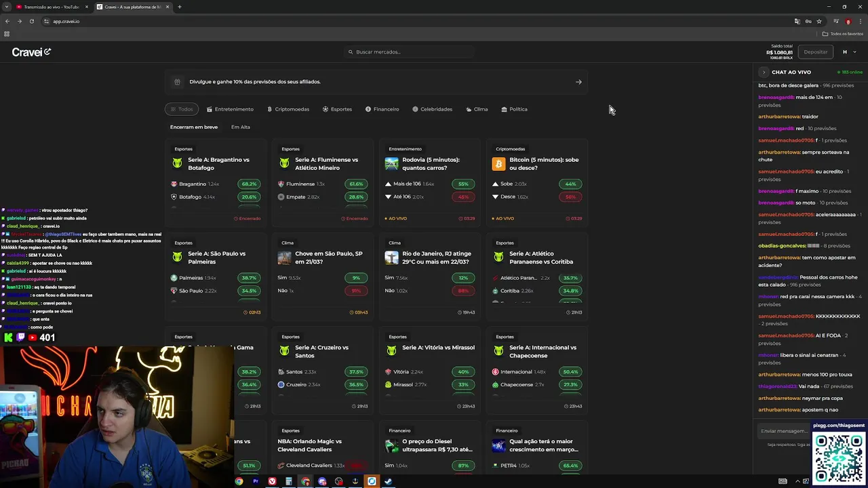Click the Depositar button

tap(815, 52)
